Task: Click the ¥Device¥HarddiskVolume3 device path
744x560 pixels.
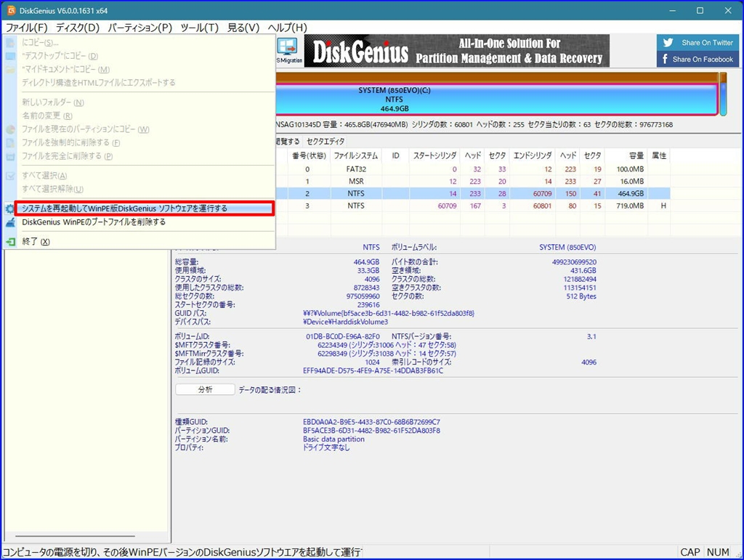Action: pos(345,322)
